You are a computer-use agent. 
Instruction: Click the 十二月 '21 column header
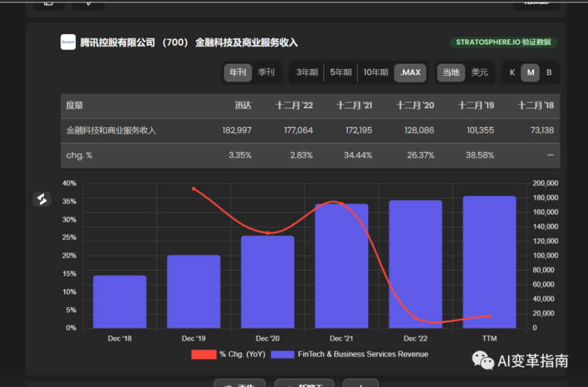tap(354, 105)
